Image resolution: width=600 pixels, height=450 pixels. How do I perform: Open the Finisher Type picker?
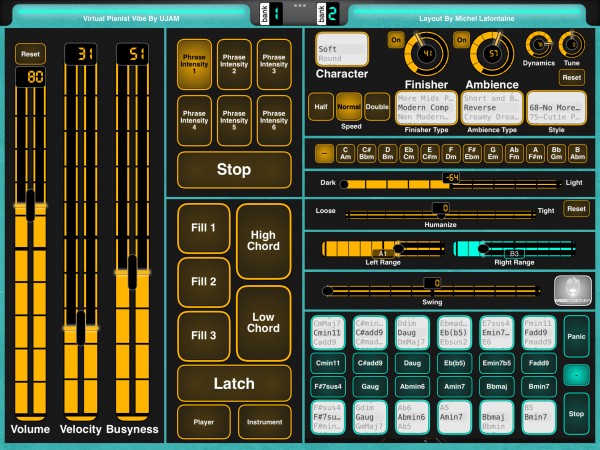(426, 108)
